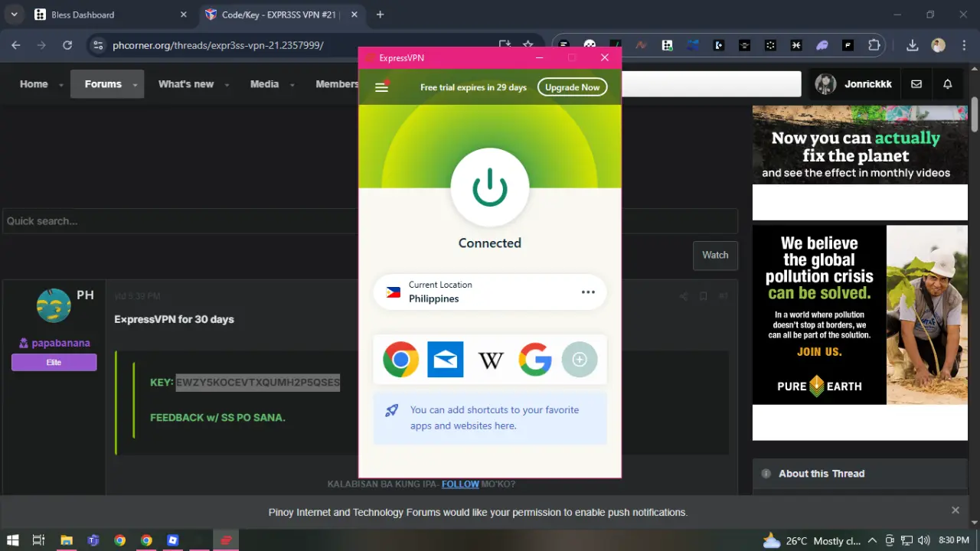Viewport: 980px width, 551px height.
Task: View site information icon in address bar
Action: 97,45
